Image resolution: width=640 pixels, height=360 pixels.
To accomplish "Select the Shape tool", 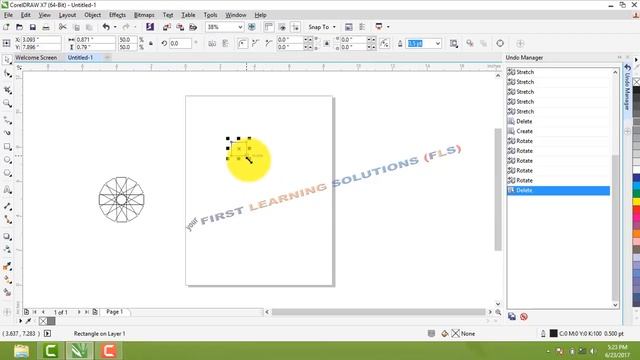I will coord(7,74).
